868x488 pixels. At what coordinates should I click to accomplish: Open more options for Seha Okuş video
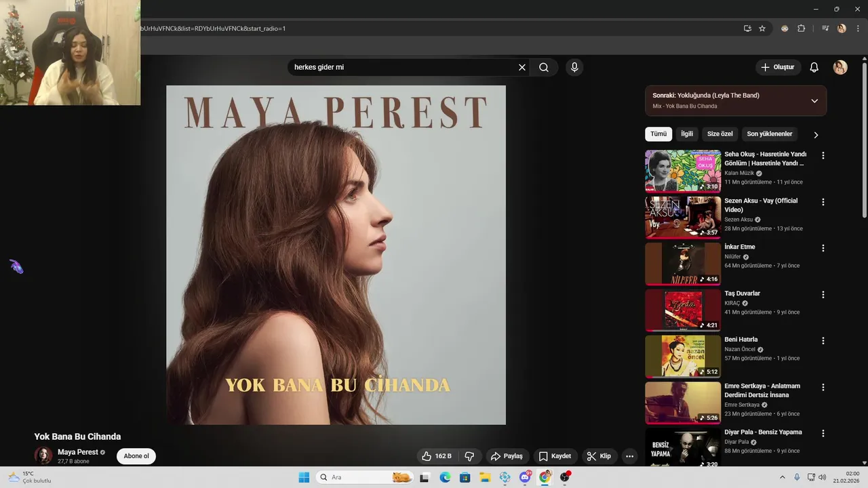[823, 155]
